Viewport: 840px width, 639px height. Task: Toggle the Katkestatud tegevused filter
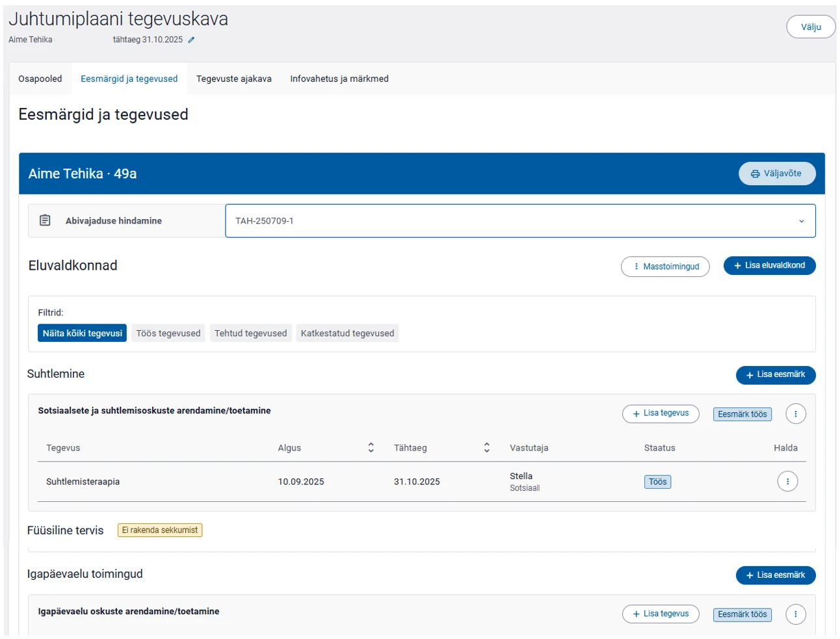click(347, 333)
